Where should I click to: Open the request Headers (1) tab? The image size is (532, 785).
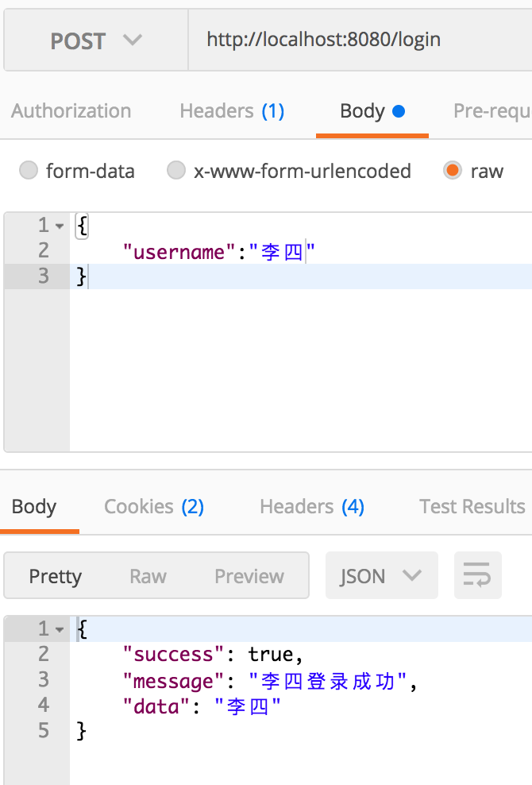[x=232, y=111]
